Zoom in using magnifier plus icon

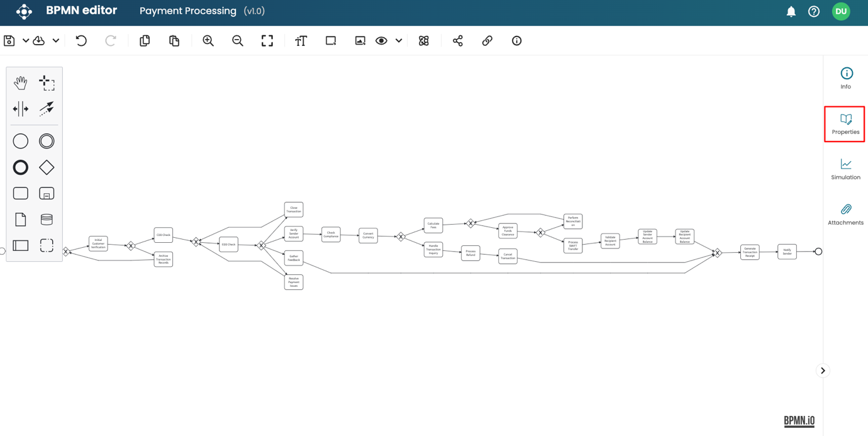(x=208, y=41)
